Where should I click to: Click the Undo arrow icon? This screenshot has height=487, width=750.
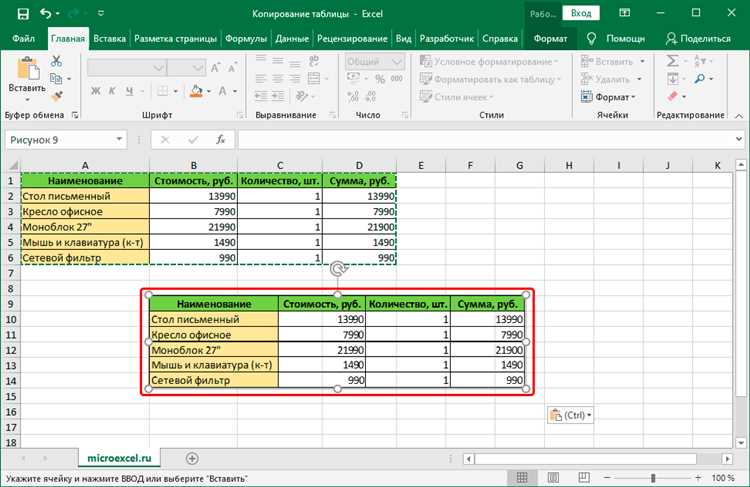pyautogui.click(x=45, y=13)
